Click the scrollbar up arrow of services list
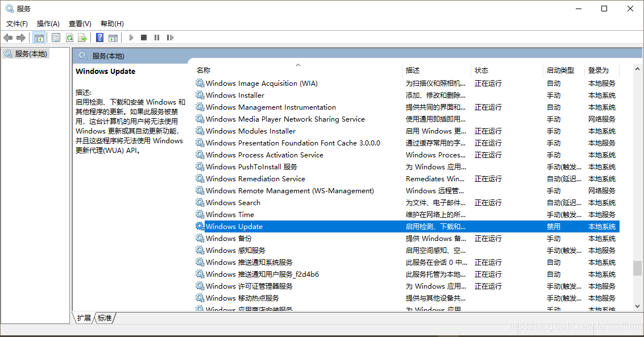644x337 pixels. tap(637, 69)
